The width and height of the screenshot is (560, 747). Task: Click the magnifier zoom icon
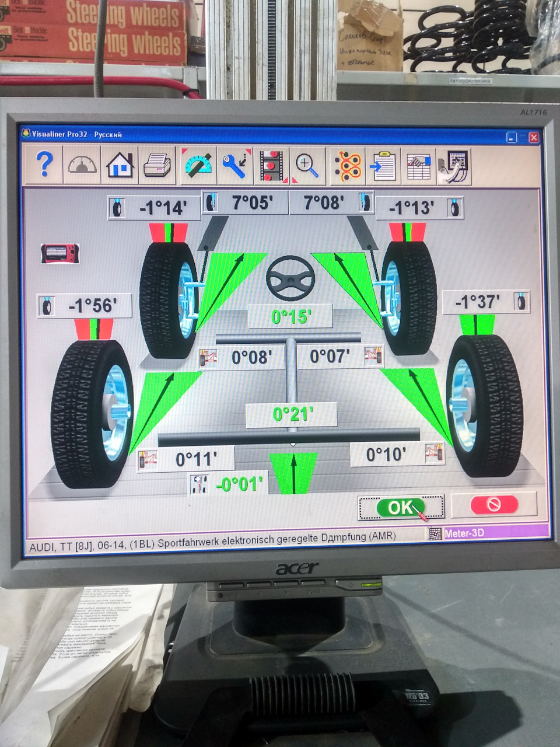(x=307, y=166)
